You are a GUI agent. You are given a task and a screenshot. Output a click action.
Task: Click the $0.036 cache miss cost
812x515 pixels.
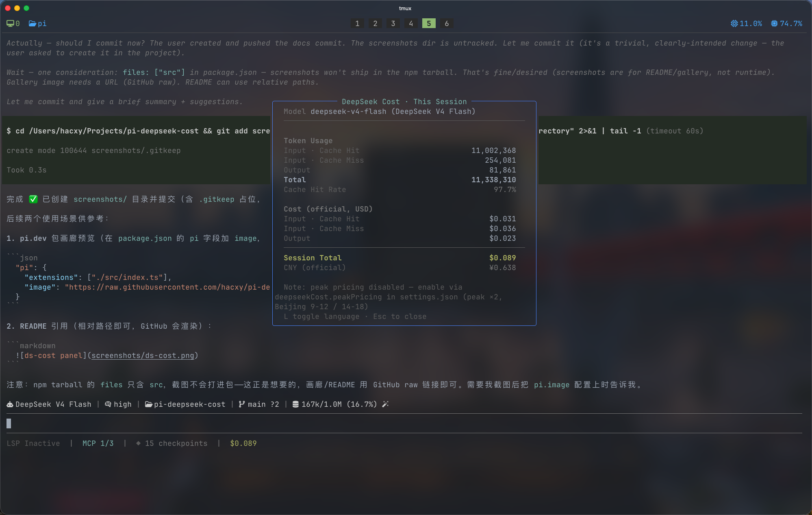[503, 229]
